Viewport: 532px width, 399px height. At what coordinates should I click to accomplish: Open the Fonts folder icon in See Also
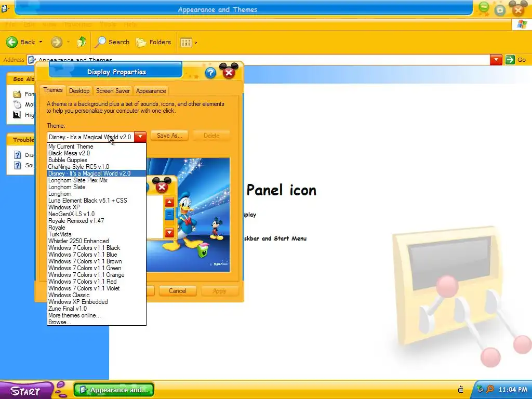[x=17, y=94]
